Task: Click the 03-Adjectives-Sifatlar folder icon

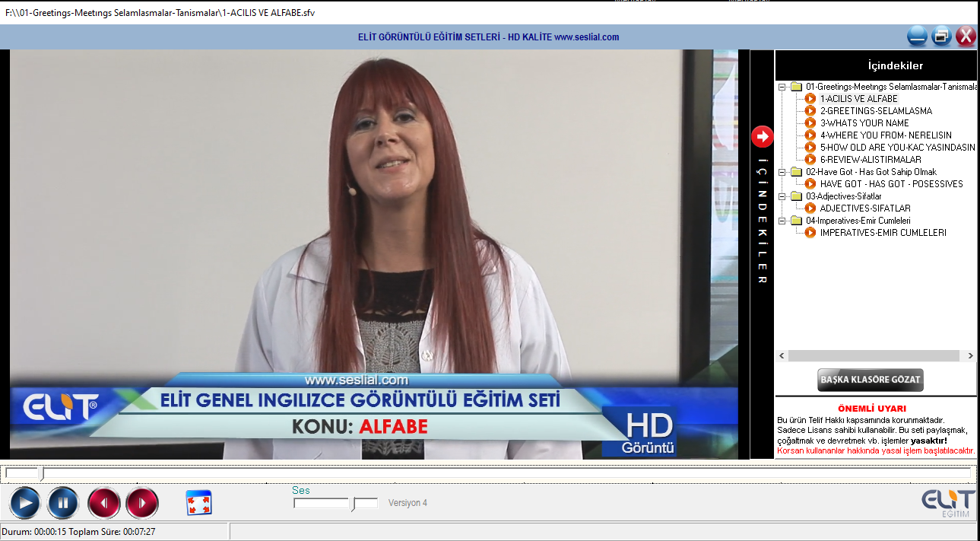Action: (796, 196)
